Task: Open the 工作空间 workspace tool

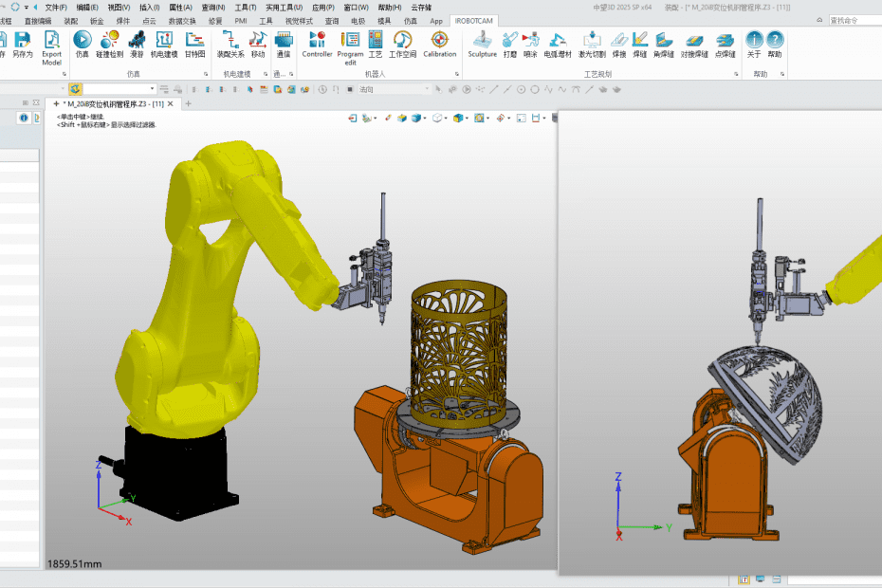Action: point(402,44)
